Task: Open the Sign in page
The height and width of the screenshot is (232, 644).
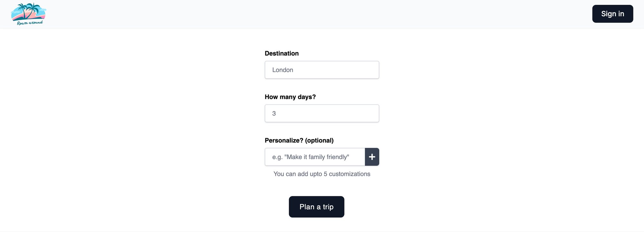Action: (x=612, y=14)
